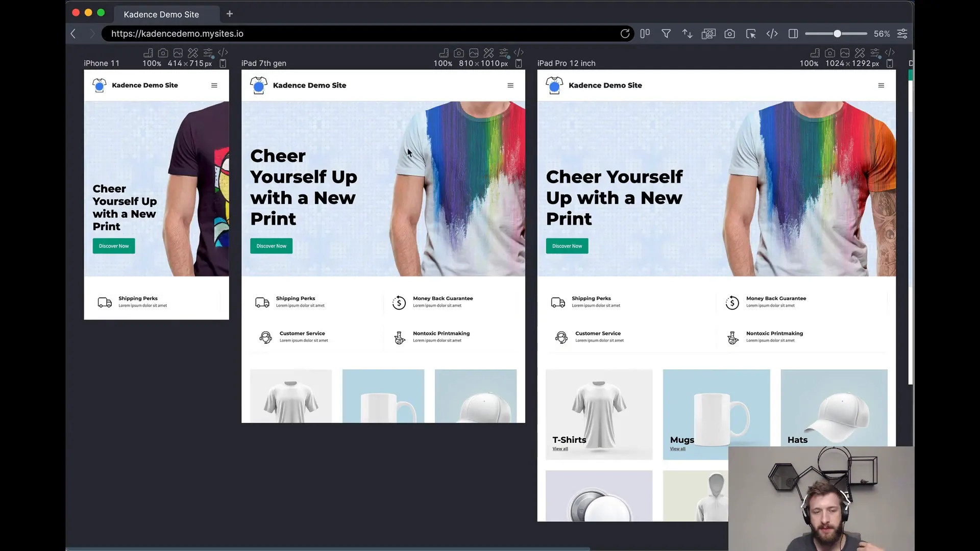This screenshot has height=551, width=980.
Task: Select the filter/funnel icon in toolbar
Action: pyautogui.click(x=666, y=34)
